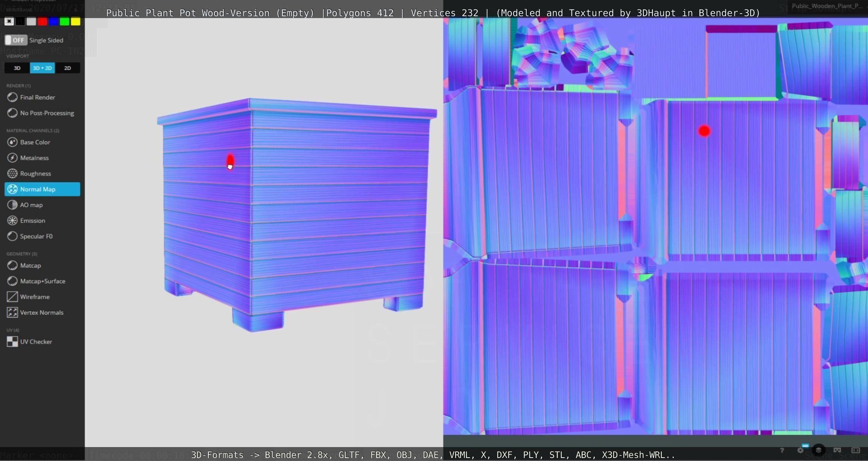Enable Wireframe geometry view
Viewport: 868px width, 461px height.
(42, 297)
